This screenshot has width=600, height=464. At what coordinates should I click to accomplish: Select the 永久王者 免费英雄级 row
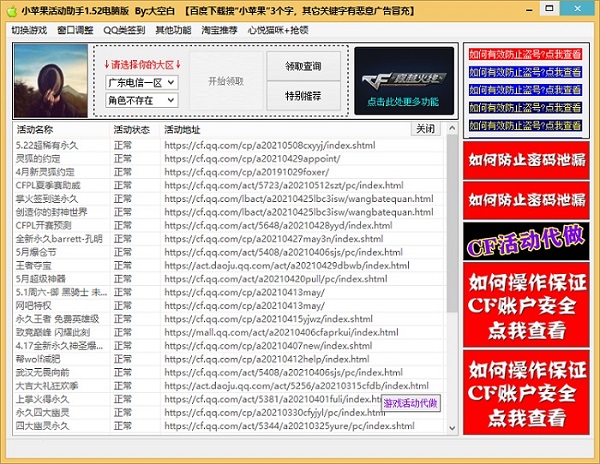pyautogui.click(x=228, y=319)
